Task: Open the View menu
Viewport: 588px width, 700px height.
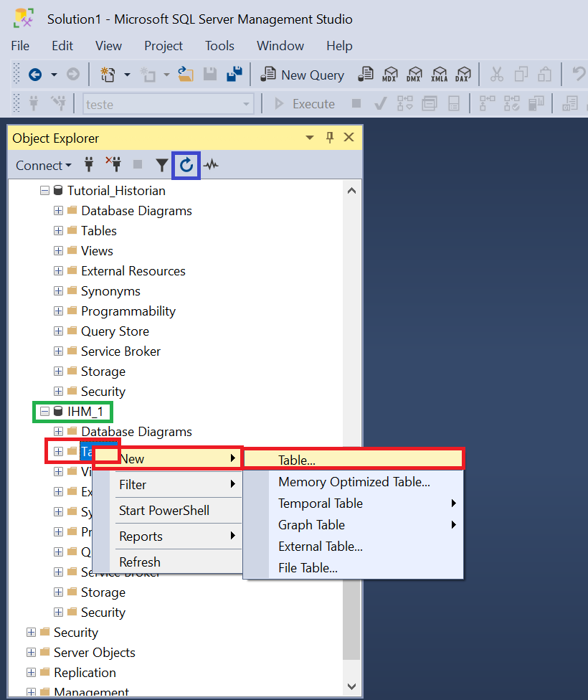Action: pyautogui.click(x=108, y=45)
